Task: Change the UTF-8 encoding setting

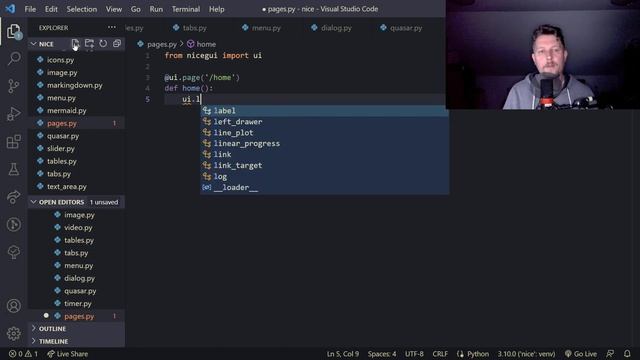Action: tap(414, 354)
